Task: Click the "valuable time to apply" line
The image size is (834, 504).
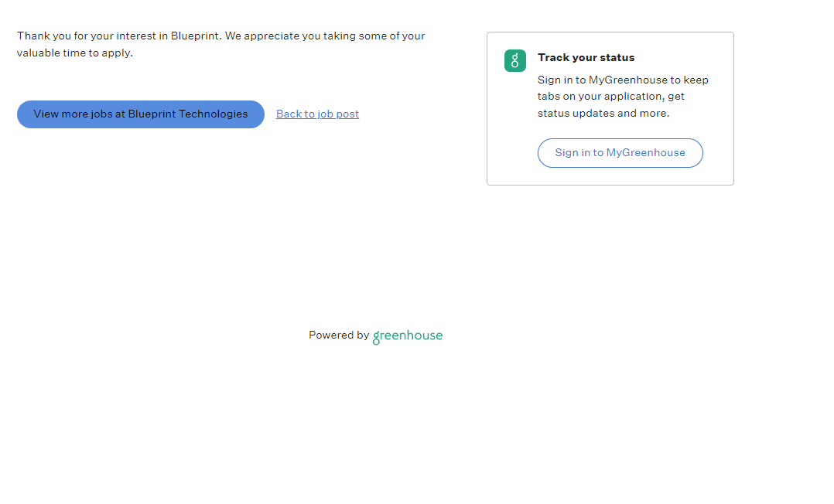Action: coord(75,53)
